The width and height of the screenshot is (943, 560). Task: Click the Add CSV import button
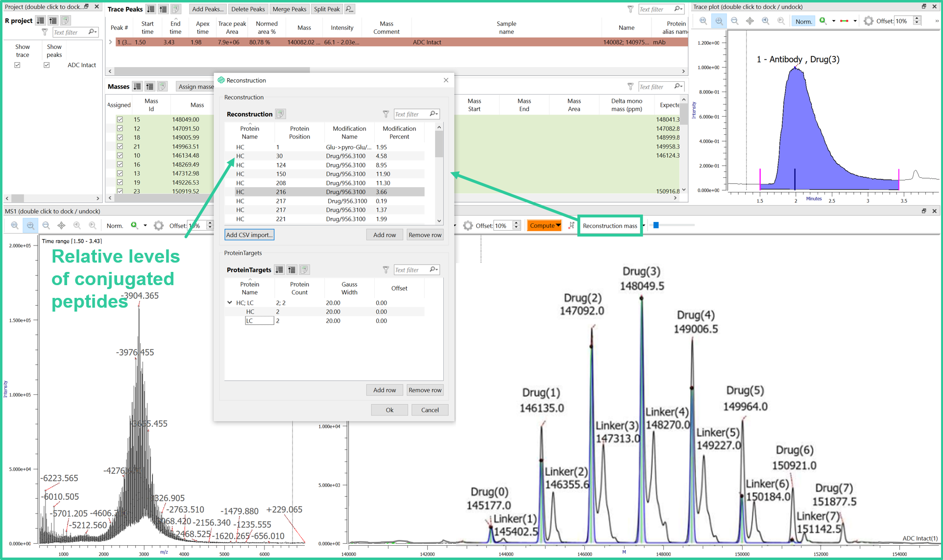pyautogui.click(x=249, y=235)
